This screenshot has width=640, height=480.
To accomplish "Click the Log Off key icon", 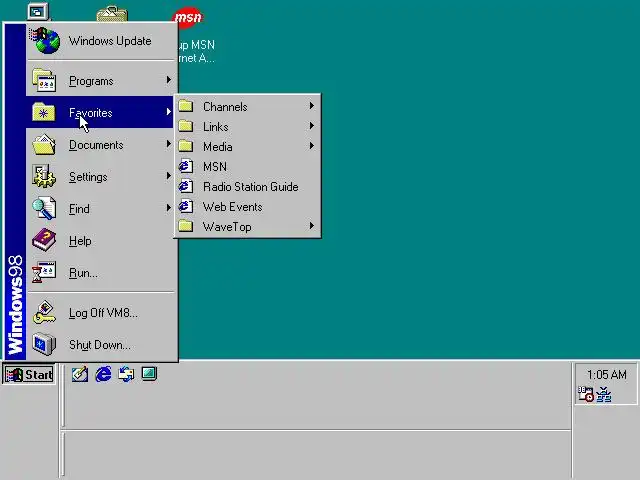I will click(44, 313).
